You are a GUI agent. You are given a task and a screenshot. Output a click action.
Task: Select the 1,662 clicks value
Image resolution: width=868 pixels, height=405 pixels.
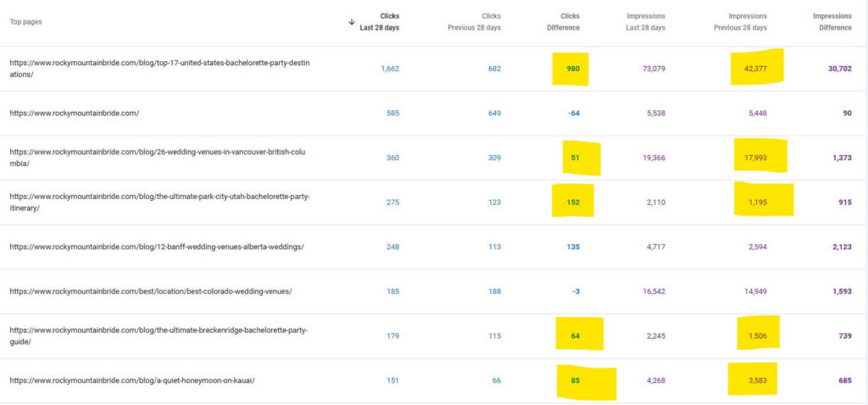click(x=390, y=69)
